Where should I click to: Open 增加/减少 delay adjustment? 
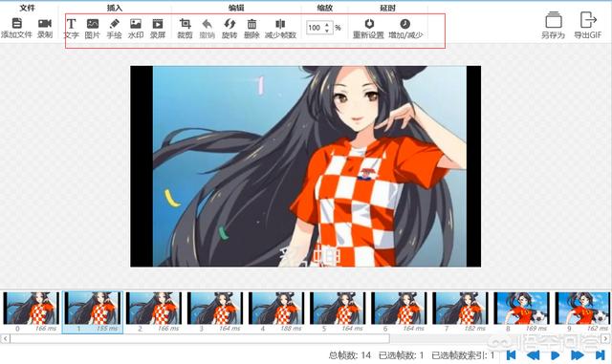tap(405, 28)
